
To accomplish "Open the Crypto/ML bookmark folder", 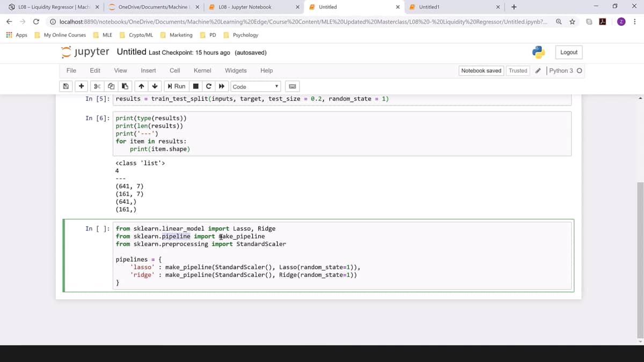I will [136, 35].
